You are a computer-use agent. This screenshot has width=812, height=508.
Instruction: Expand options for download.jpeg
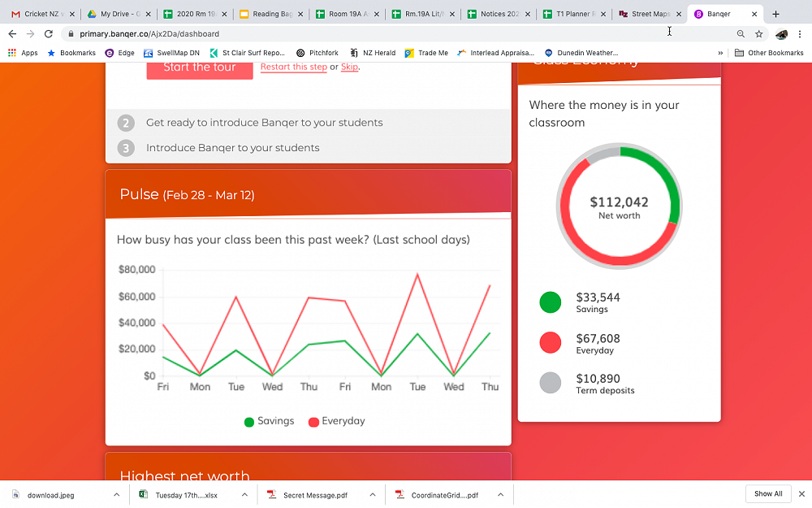point(116,494)
